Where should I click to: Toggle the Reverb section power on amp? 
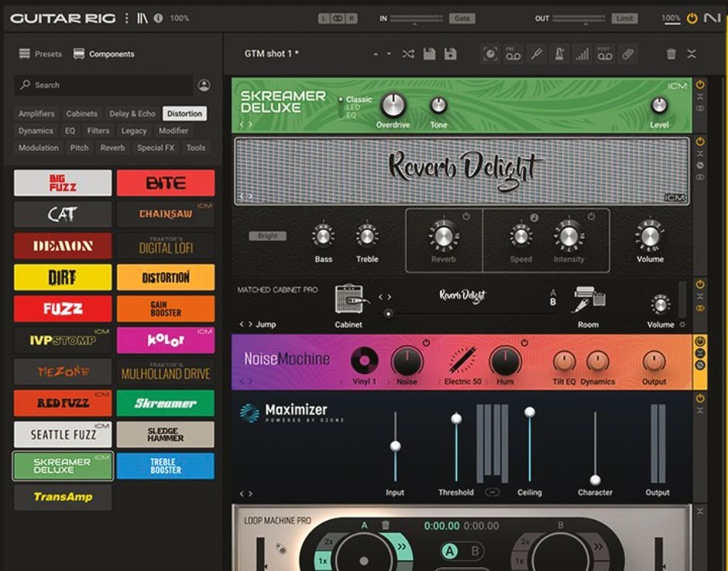pos(466,216)
